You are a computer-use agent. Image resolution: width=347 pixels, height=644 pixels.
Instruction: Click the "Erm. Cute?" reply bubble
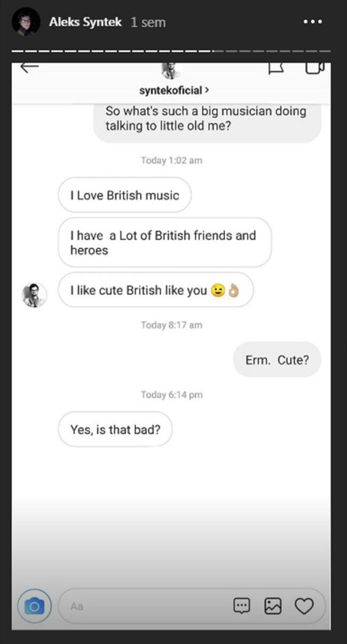[277, 360]
